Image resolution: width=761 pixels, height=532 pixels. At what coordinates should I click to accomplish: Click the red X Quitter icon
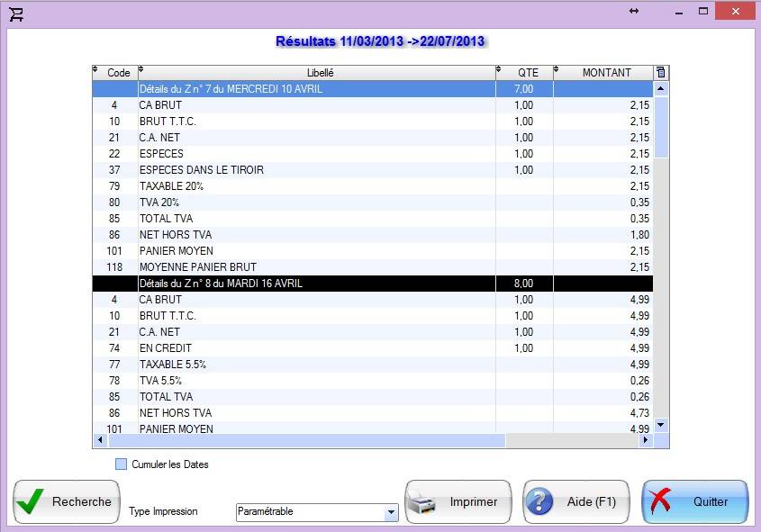[x=662, y=502]
